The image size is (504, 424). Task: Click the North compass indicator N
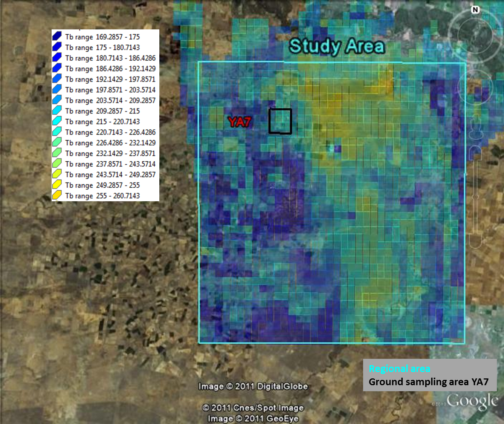pos(475,10)
